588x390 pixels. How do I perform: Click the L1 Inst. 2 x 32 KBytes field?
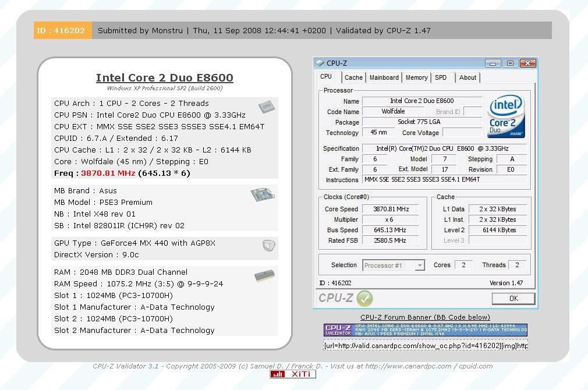(x=498, y=220)
